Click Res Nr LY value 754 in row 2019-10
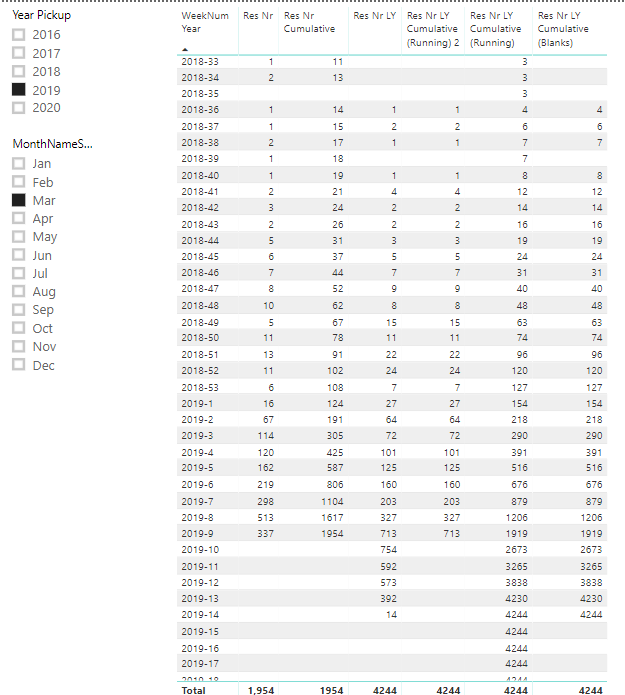The width and height of the screenshot is (625, 695). pos(388,550)
